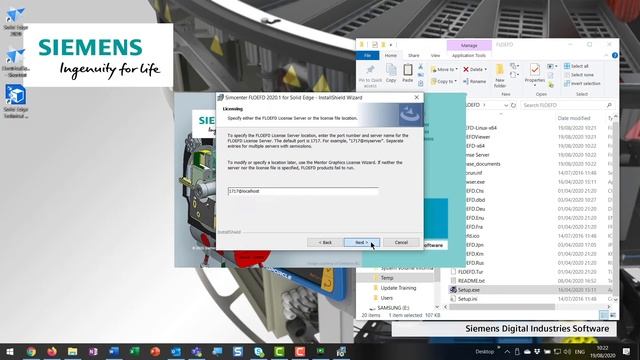The image size is (640, 360).
Task: Launch Firefox from the taskbar
Action: (52, 351)
